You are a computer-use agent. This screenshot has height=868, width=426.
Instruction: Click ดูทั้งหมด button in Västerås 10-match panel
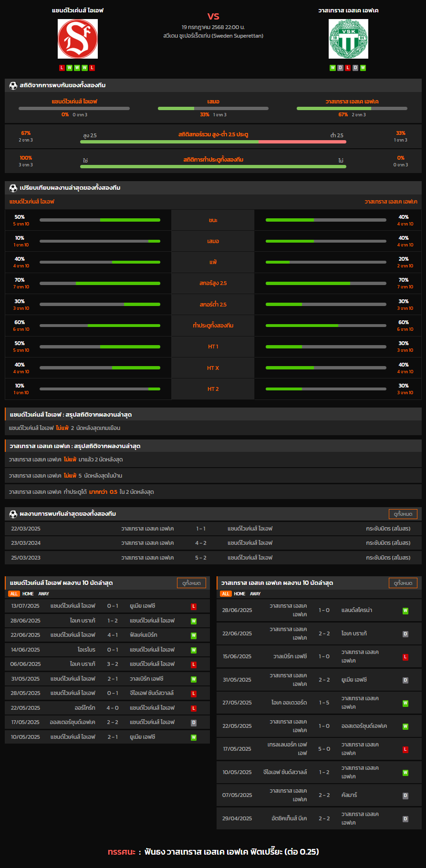tap(403, 583)
